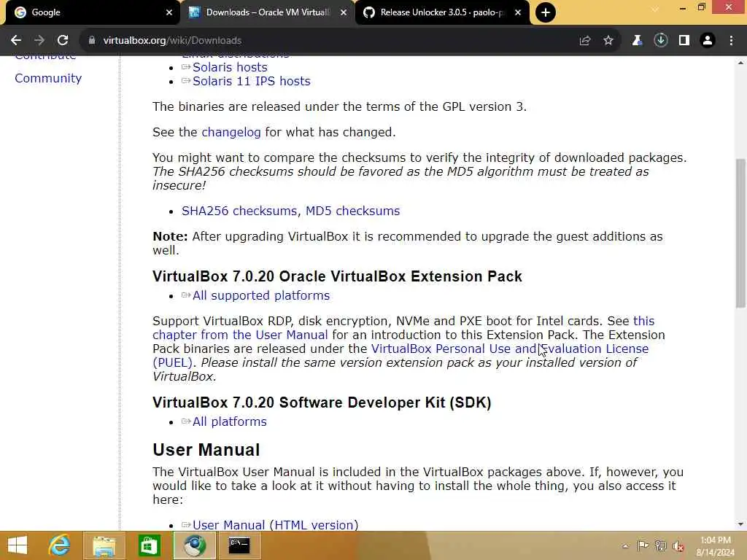747x560 pixels.
Task: Open the Community sidebar link
Action: (48, 78)
